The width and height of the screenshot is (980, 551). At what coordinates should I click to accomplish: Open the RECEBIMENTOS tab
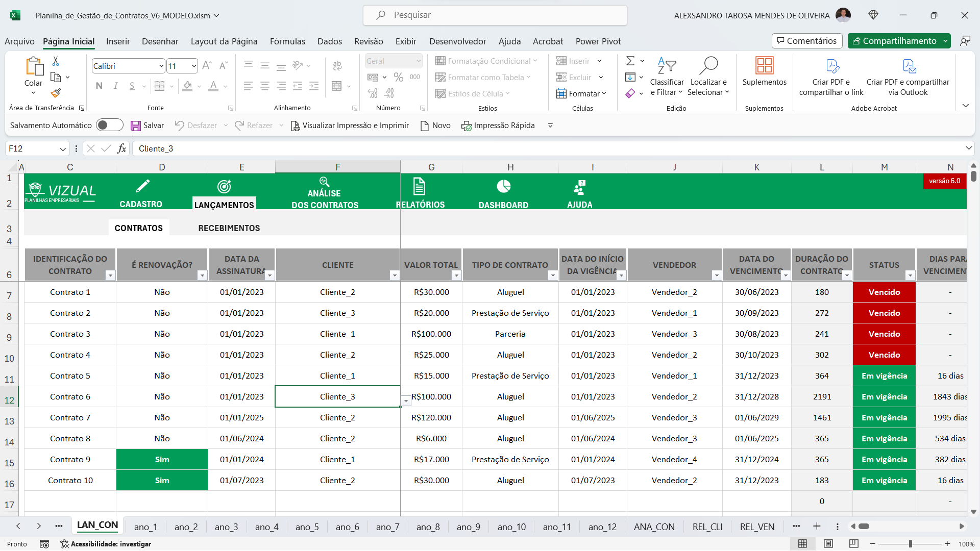point(229,228)
